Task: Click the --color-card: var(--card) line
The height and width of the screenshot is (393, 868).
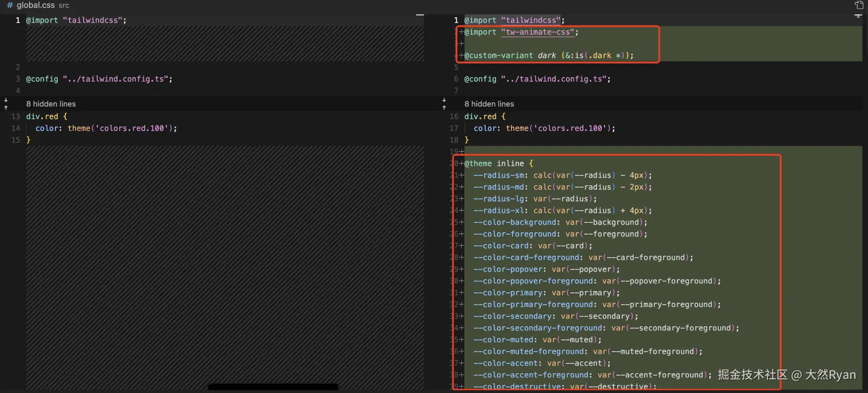Action: 533,246
